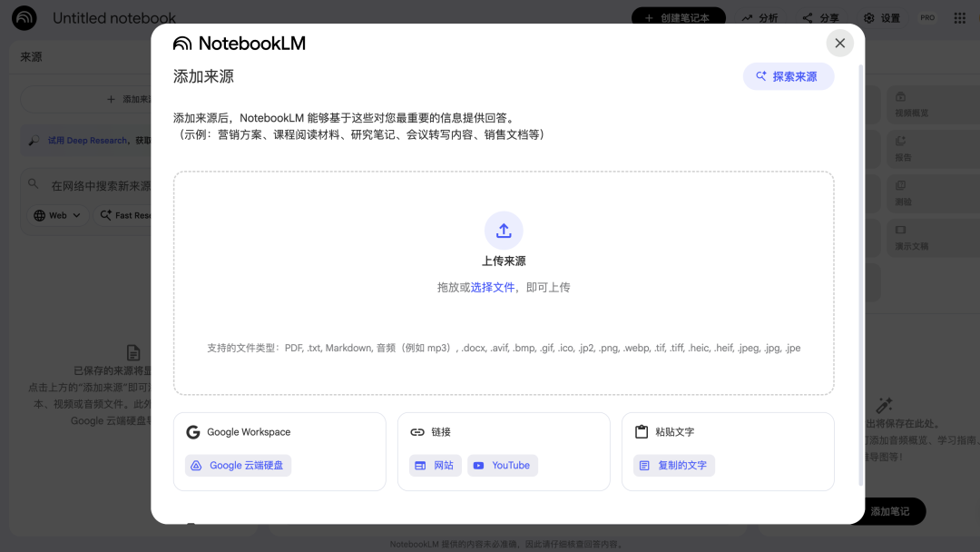Click the upload 上传来源 icon
This screenshot has height=552, width=980.
pos(504,231)
